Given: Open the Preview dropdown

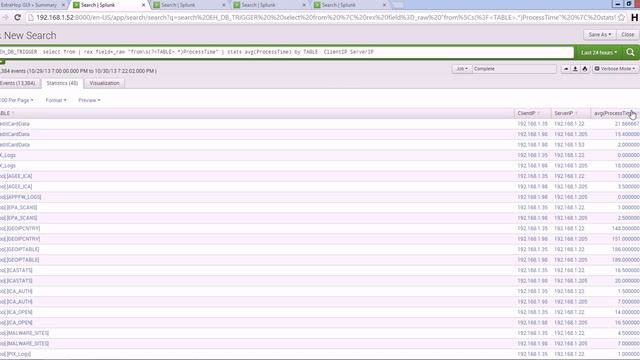Looking at the screenshot, I should point(89,100).
